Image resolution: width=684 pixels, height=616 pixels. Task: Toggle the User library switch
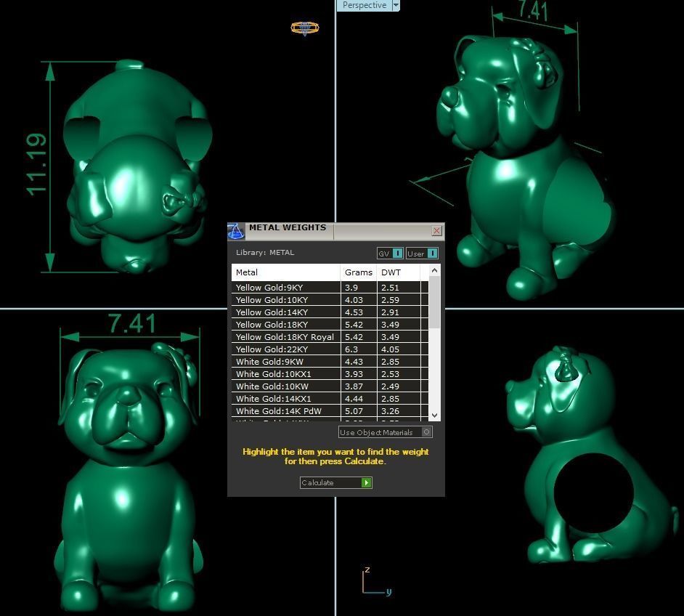(422, 254)
